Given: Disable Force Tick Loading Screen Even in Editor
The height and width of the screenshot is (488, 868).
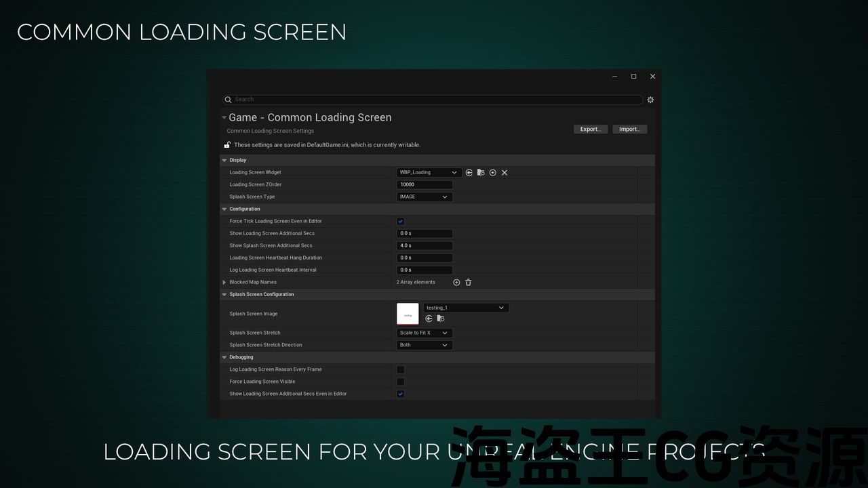Looking at the screenshot, I should 401,222.
